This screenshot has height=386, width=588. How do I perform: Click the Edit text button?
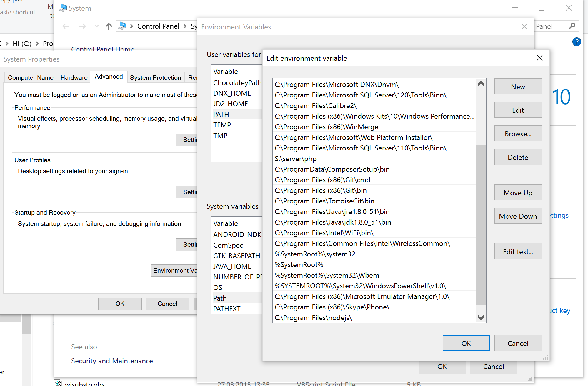click(x=518, y=251)
